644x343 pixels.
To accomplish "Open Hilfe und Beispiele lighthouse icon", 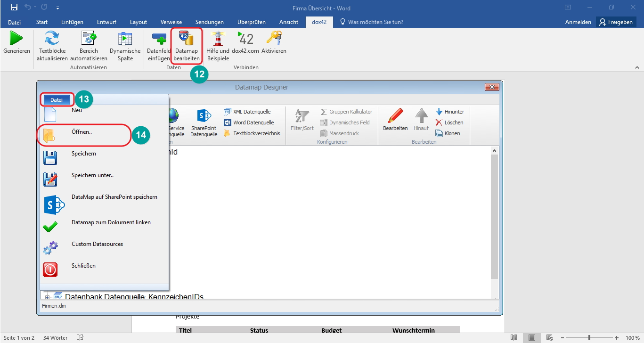I will [217, 38].
